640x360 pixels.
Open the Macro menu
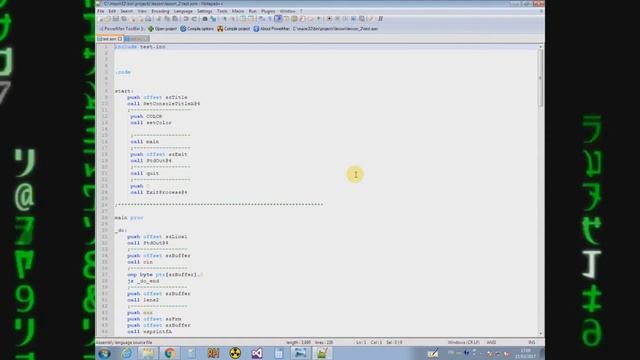coord(238,11)
